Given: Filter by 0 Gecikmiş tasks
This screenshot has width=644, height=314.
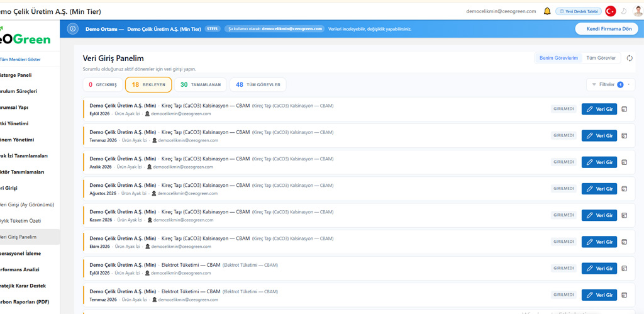Looking at the screenshot, I should 103,85.
